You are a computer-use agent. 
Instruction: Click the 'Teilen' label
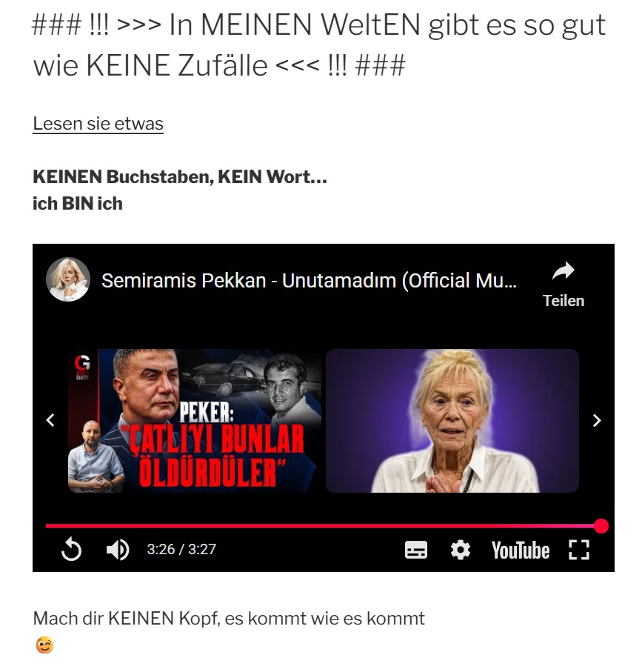pos(564,301)
